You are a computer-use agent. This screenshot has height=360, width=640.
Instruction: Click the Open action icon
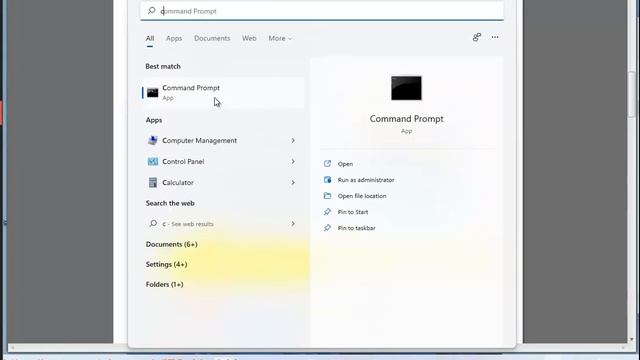tap(327, 164)
